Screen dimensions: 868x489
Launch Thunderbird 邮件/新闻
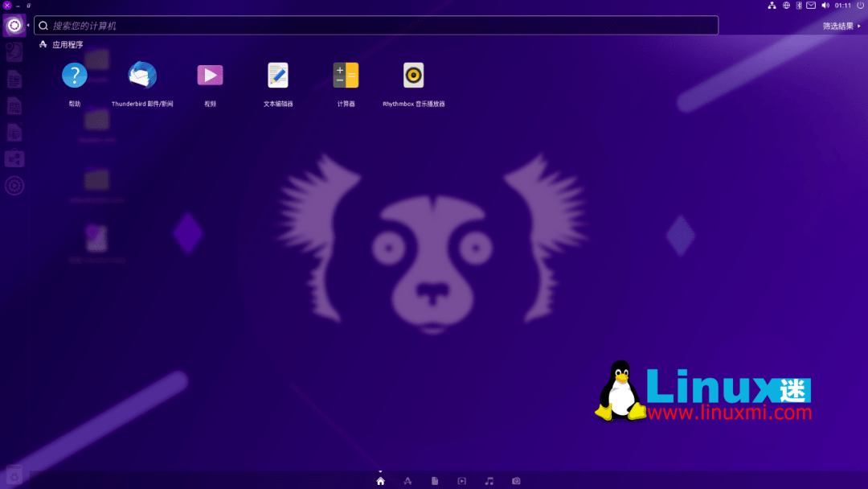142,76
